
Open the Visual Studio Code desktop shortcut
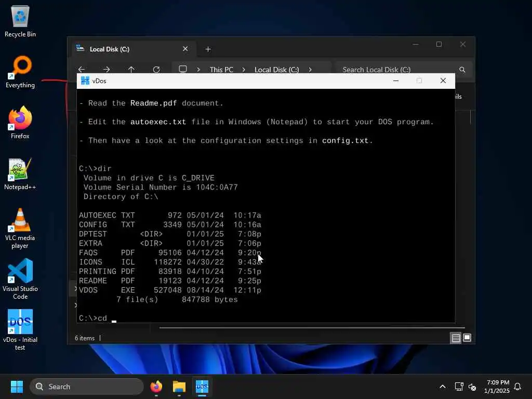(20, 279)
